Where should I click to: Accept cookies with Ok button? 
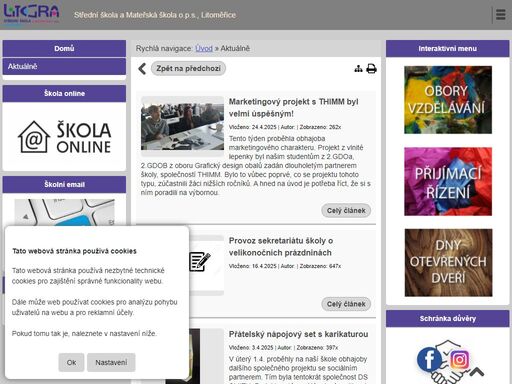tap(71, 362)
